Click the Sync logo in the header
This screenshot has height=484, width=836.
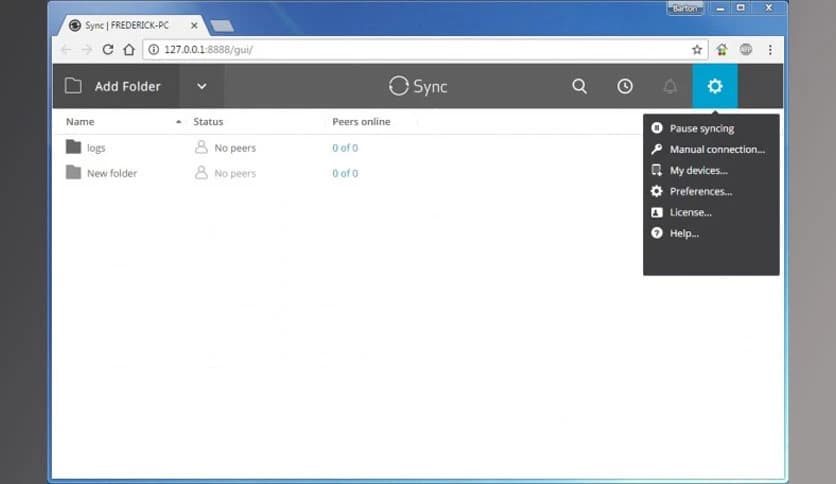tap(418, 86)
